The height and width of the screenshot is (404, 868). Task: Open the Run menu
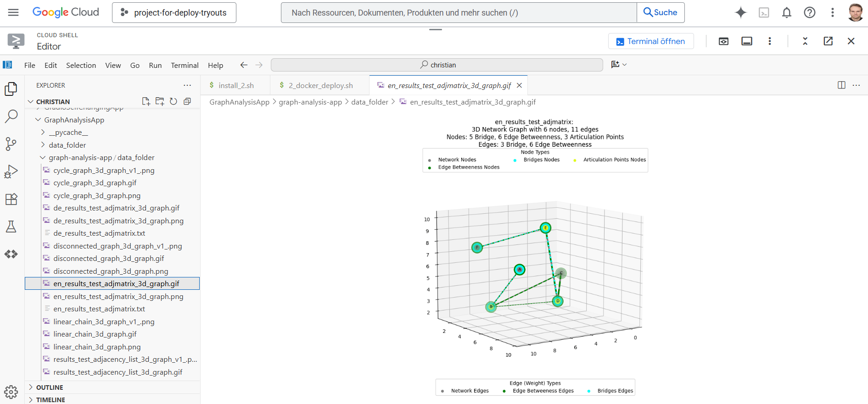click(155, 65)
